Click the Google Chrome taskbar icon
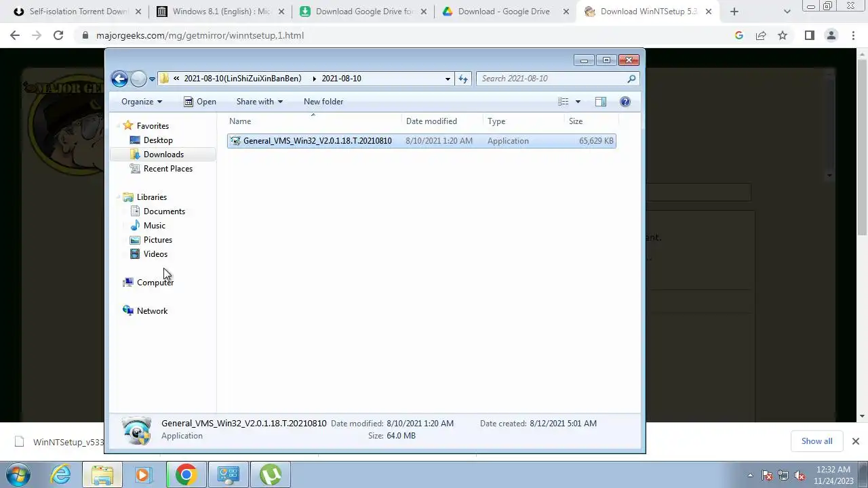868x488 pixels. click(186, 475)
